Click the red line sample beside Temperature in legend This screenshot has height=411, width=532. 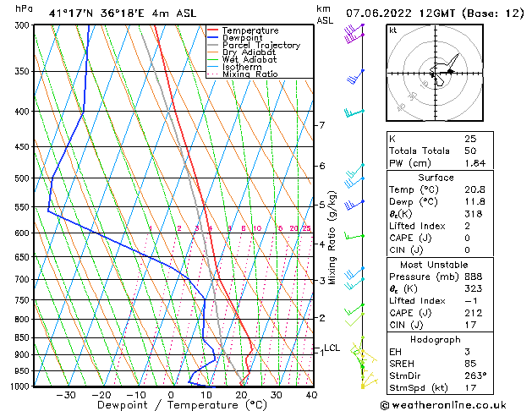point(213,30)
